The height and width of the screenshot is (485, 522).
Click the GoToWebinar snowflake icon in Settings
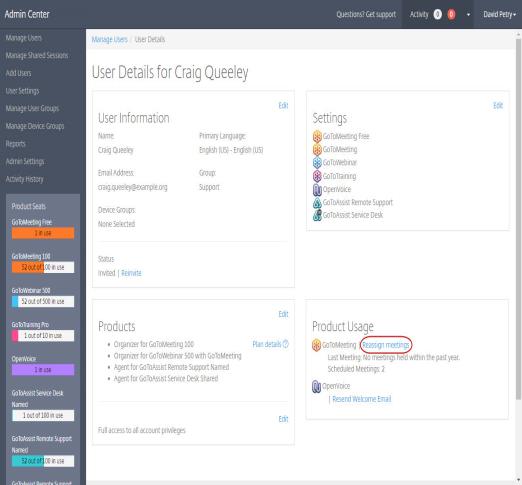click(x=317, y=163)
